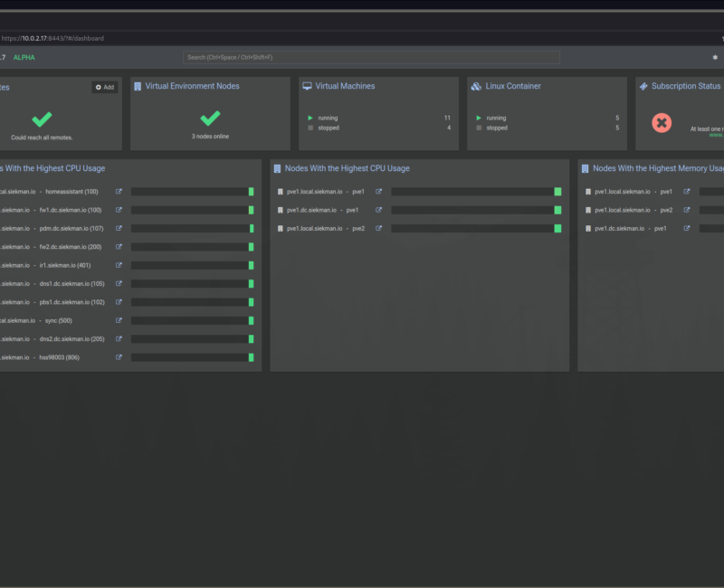Click Linux Container panel title
This screenshot has width=724, height=588.
[513, 86]
